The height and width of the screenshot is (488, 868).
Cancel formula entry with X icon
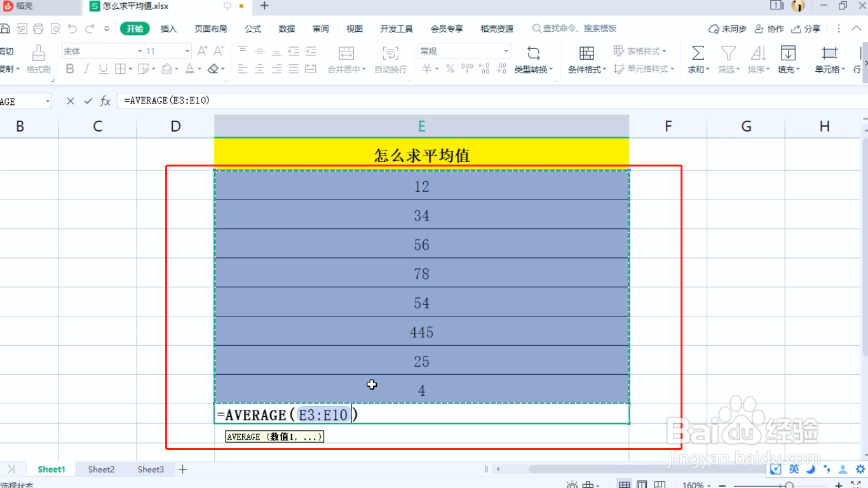[x=71, y=101]
